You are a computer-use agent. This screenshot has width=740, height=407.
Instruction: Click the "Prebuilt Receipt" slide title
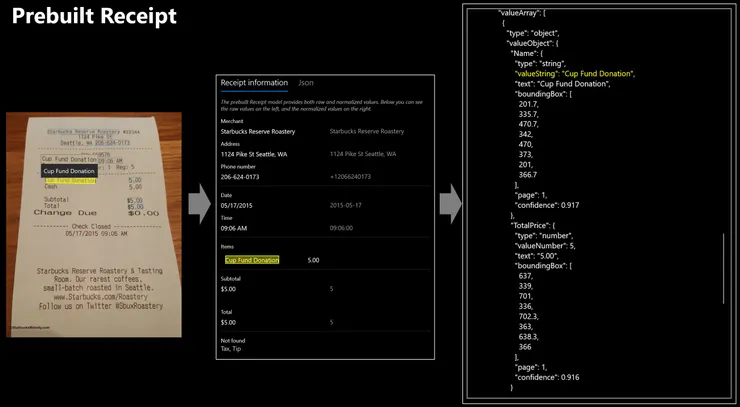coord(94,16)
